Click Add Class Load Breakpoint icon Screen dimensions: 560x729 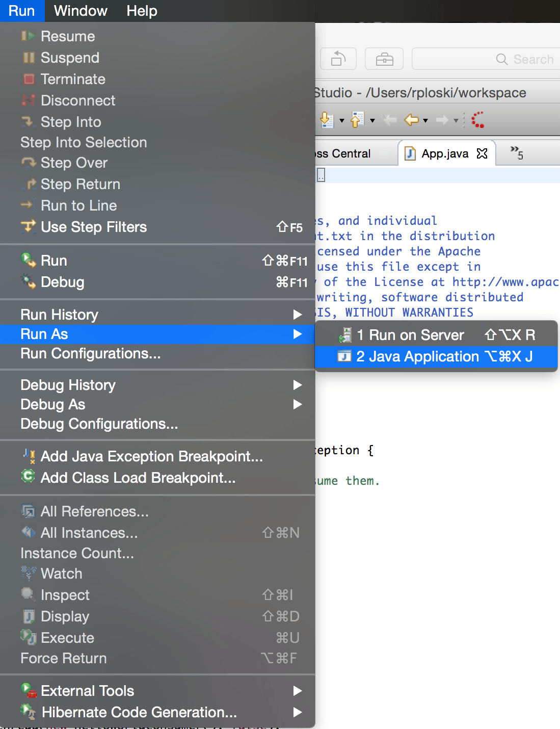coord(28,477)
